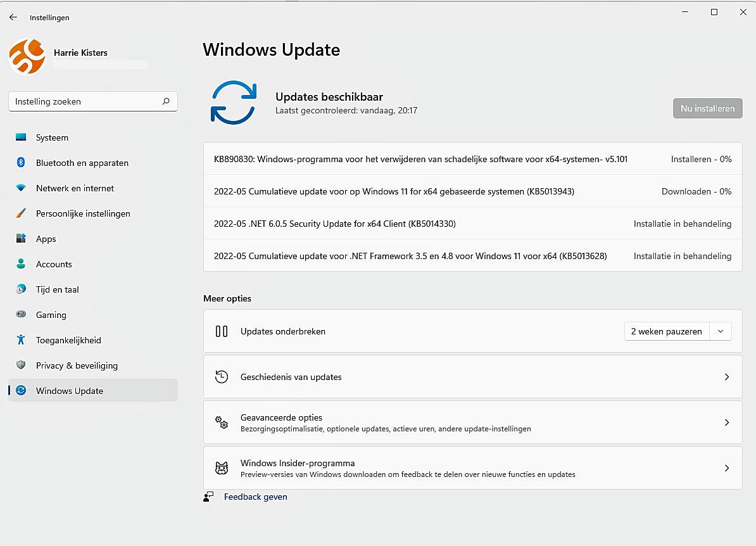Maximize the Instellingen window
The height and width of the screenshot is (546, 756).
click(x=714, y=12)
